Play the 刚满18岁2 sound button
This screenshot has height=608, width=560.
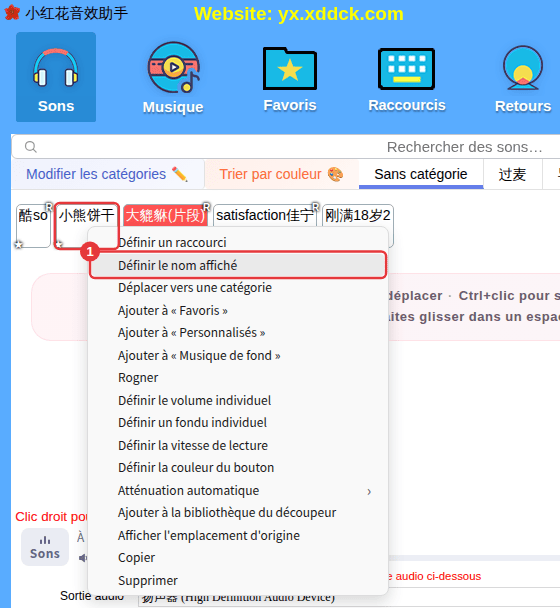[358, 215]
